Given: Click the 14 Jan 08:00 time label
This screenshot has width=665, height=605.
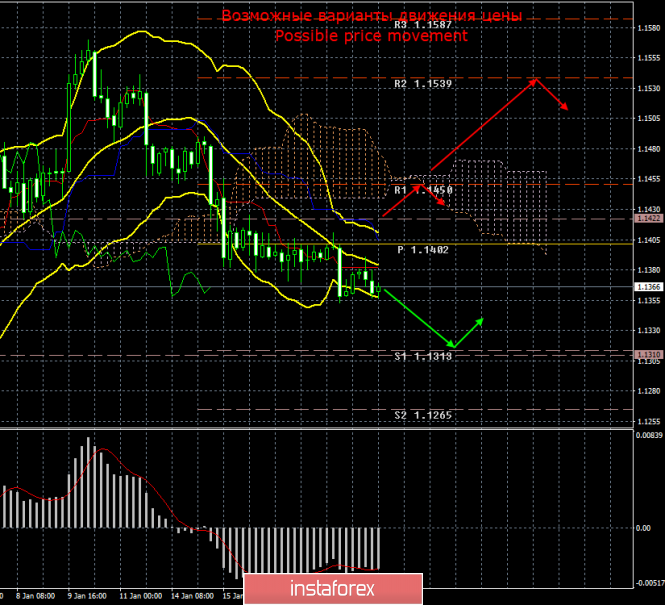Looking at the screenshot, I should tap(193, 596).
